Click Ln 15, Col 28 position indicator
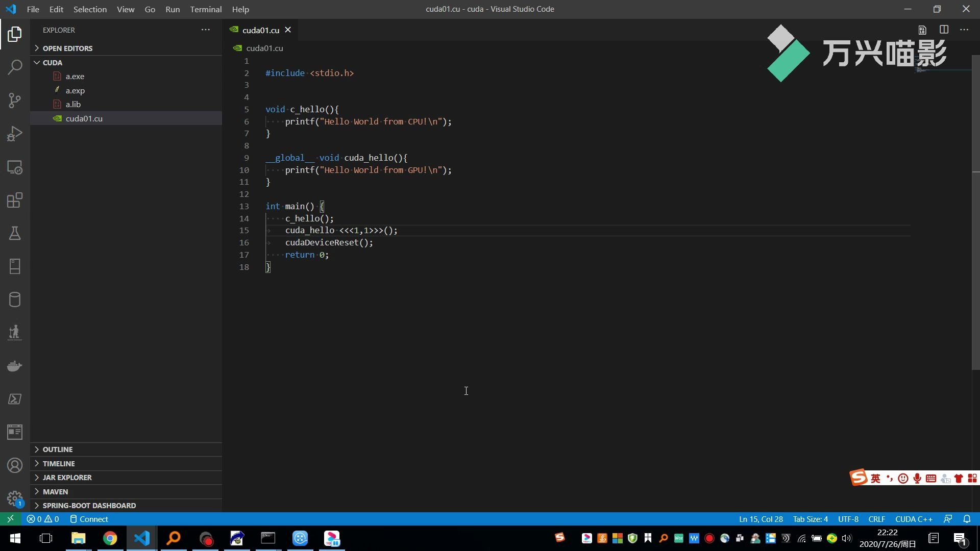The image size is (980, 551). click(761, 519)
